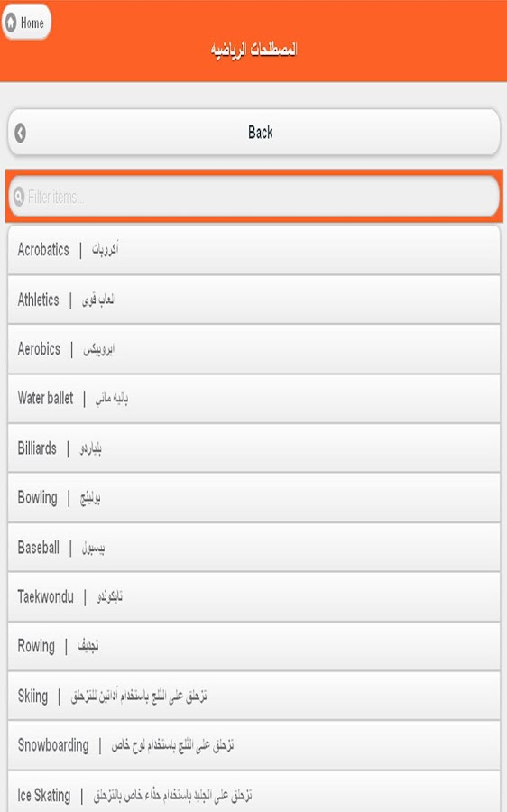Select the Acrobatics list item
507x812 pixels.
click(x=253, y=250)
